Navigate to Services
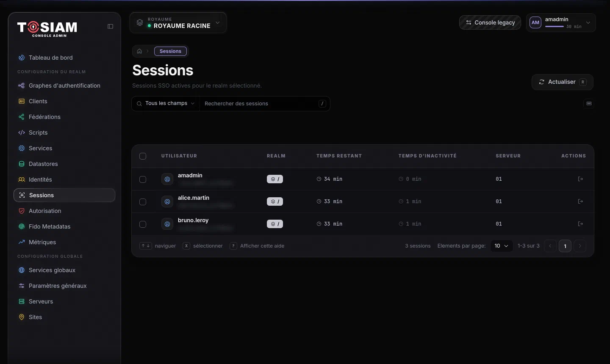610x364 pixels. tap(64, 148)
